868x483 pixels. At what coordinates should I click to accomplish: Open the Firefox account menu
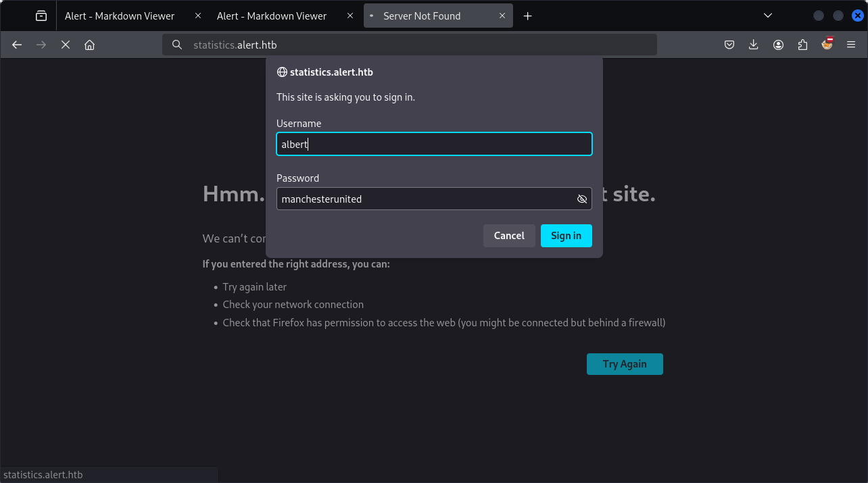[x=778, y=45]
